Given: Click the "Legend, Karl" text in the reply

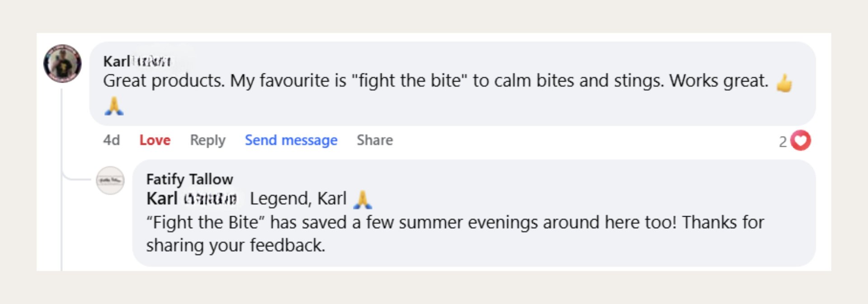Looking at the screenshot, I should tap(298, 199).
